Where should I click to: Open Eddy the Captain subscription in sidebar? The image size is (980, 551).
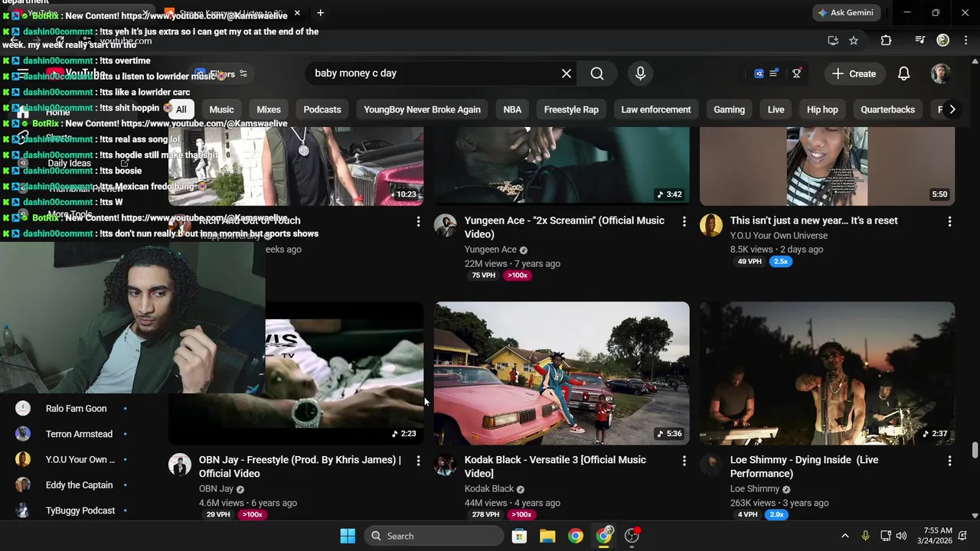coord(79,485)
